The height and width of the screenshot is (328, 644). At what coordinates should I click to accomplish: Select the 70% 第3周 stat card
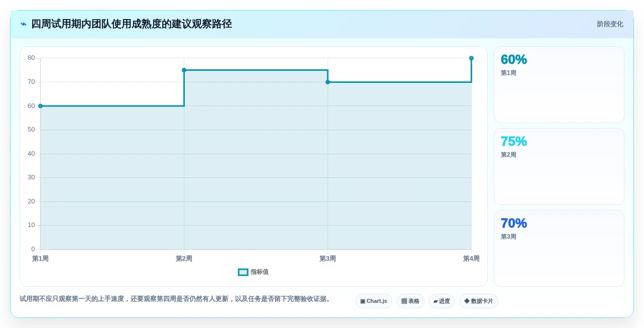pyautogui.click(x=559, y=248)
